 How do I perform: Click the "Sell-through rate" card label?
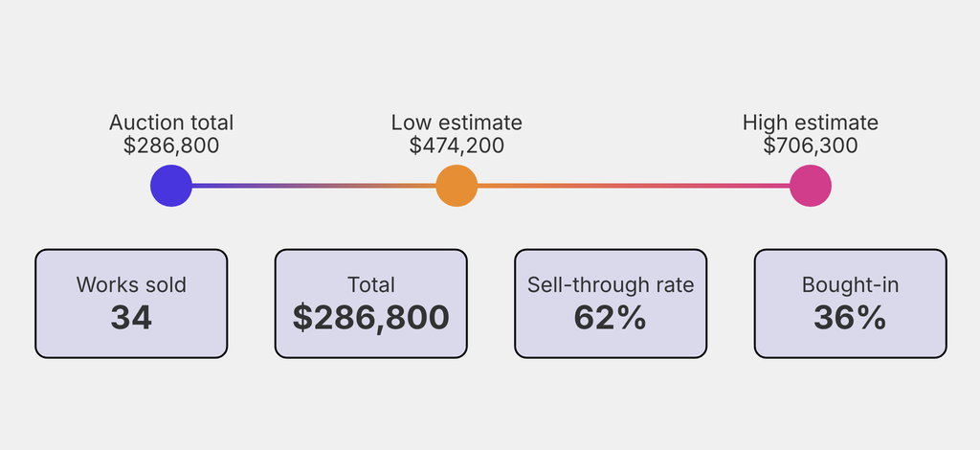611,285
